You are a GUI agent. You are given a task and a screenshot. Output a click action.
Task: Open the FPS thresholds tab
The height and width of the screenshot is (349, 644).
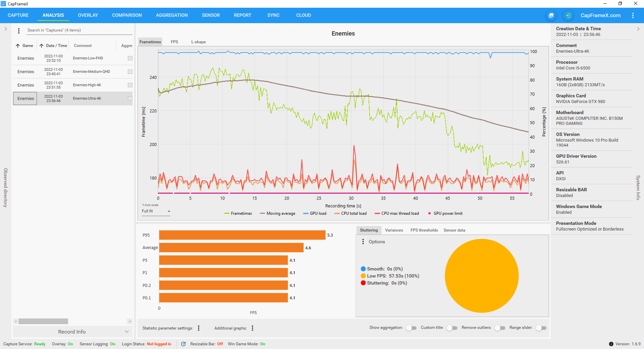(424, 230)
